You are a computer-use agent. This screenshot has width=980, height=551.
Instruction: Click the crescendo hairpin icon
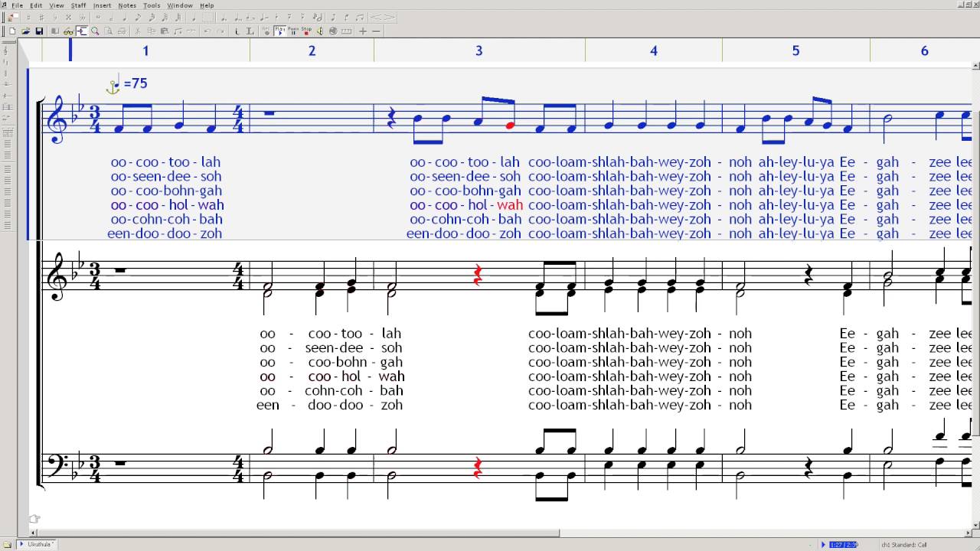[375, 17]
